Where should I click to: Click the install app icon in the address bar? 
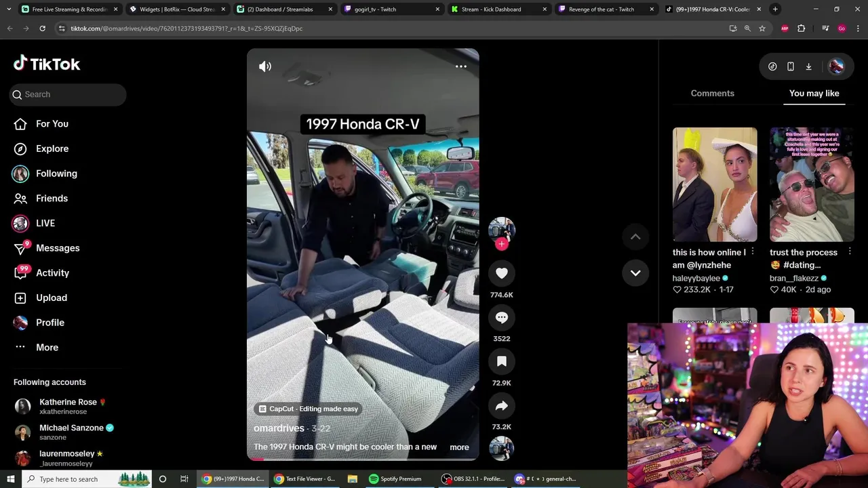[x=733, y=28]
